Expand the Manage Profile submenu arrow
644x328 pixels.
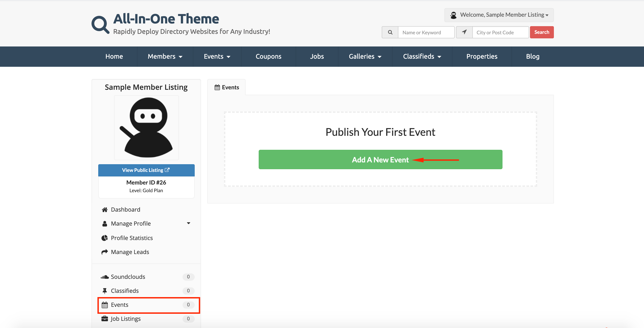pyautogui.click(x=189, y=223)
